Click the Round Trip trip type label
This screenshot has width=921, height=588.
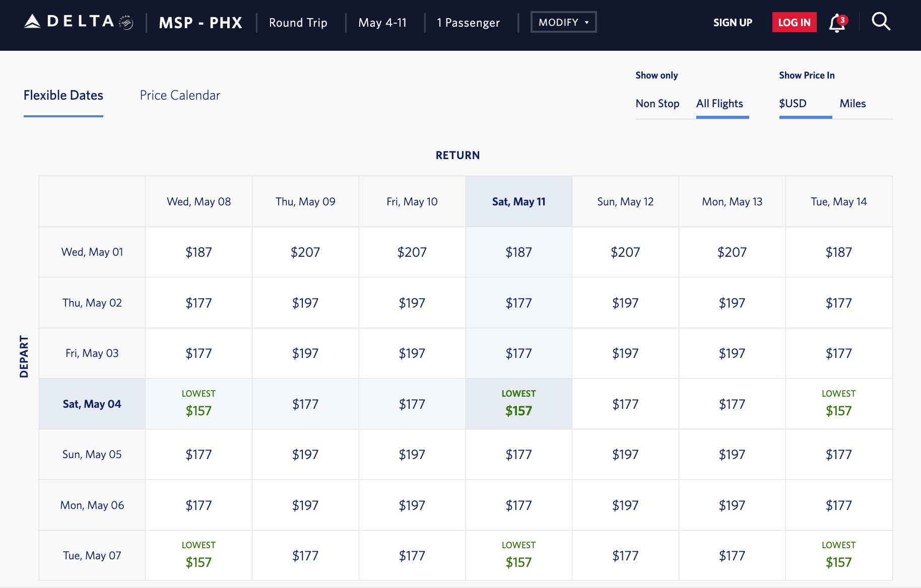click(x=298, y=23)
